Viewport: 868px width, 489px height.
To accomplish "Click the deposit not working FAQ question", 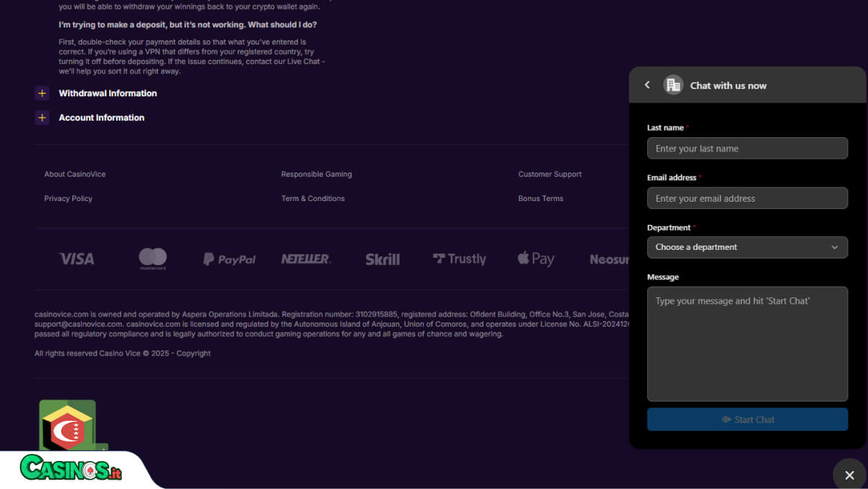I will tap(188, 24).
